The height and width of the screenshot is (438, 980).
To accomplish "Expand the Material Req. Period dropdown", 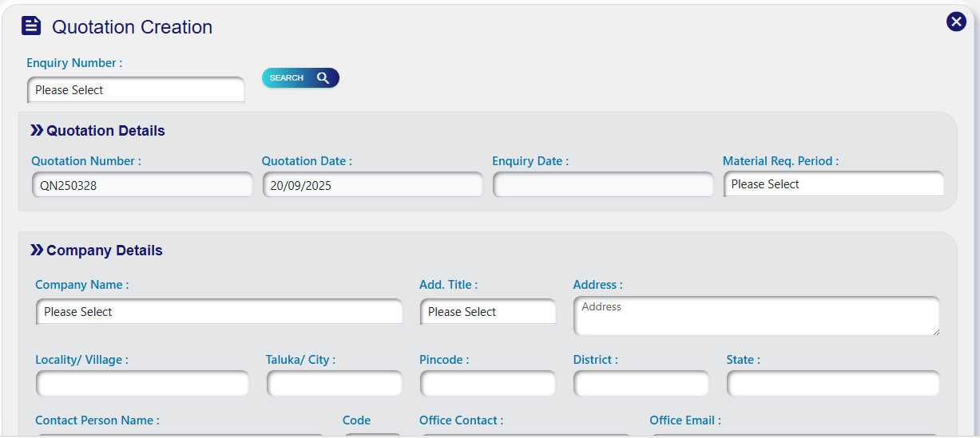I will (x=833, y=184).
